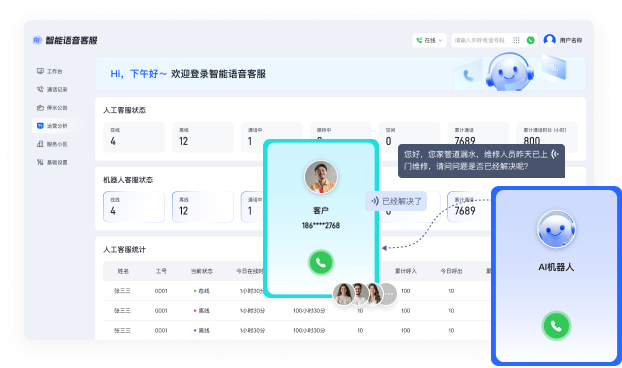Click the 用户名称 username label
This screenshot has height=368, width=622.
coord(571,40)
